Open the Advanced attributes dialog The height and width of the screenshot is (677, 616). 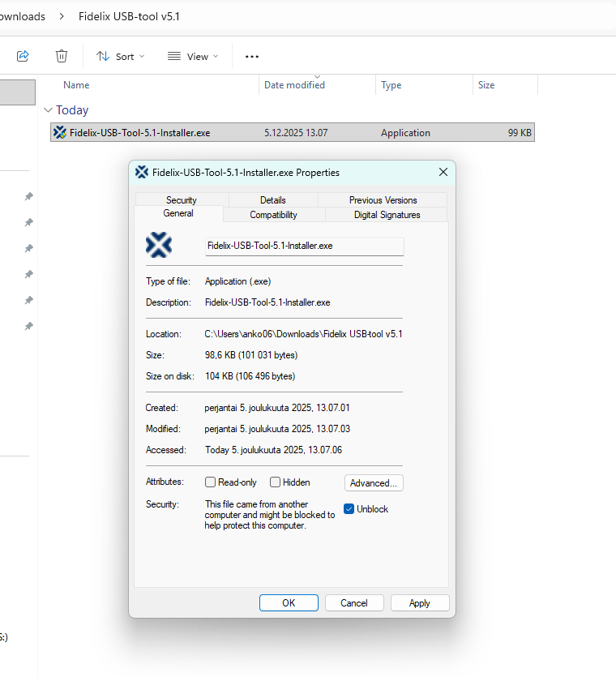point(374,483)
